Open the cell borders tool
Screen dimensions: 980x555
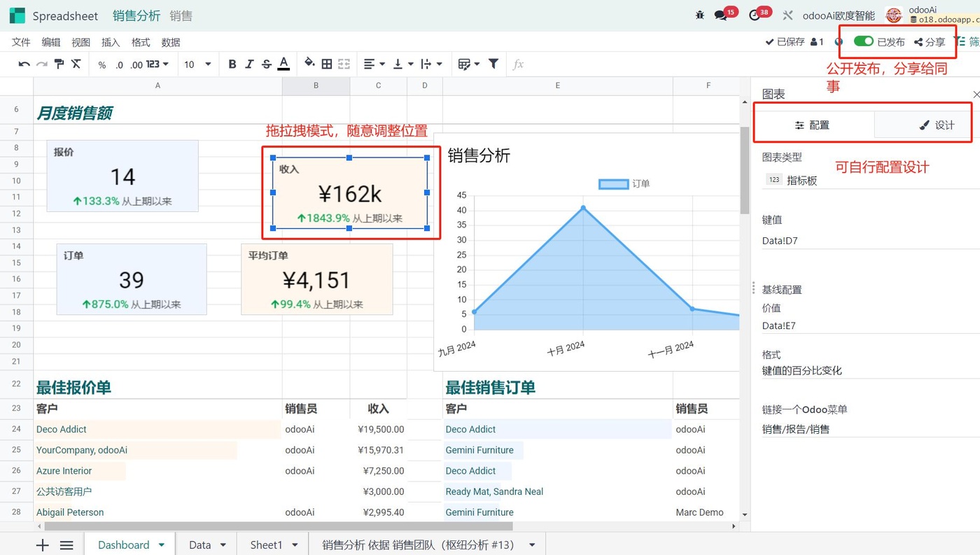point(327,64)
